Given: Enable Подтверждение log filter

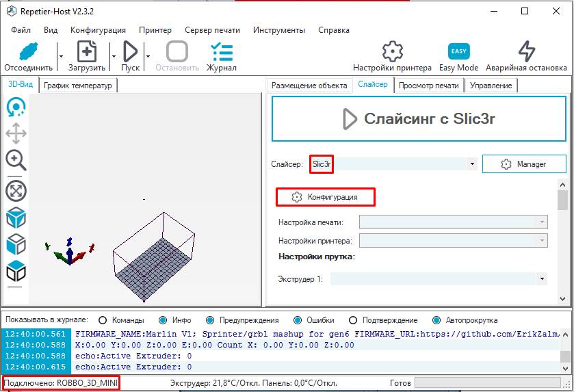Looking at the screenshot, I should point(353,320).
